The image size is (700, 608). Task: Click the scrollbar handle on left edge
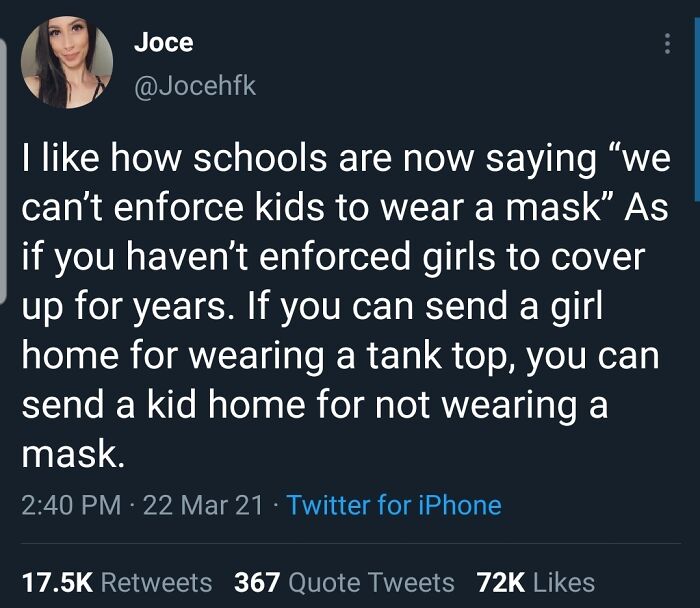pyautogui.click(x=3, y=171)
